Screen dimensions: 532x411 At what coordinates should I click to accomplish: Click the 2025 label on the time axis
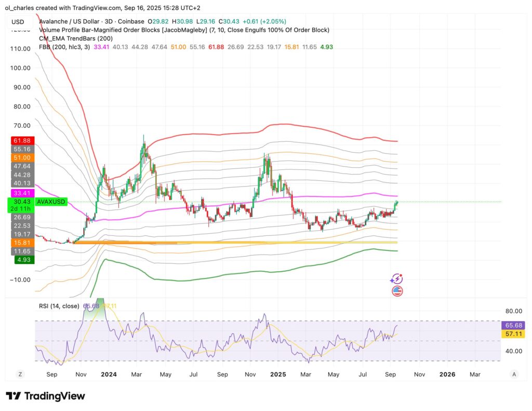(278, 374)
